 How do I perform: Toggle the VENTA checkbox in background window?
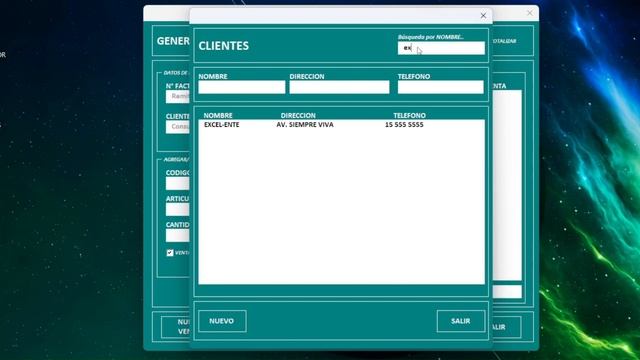pos(170,253)
